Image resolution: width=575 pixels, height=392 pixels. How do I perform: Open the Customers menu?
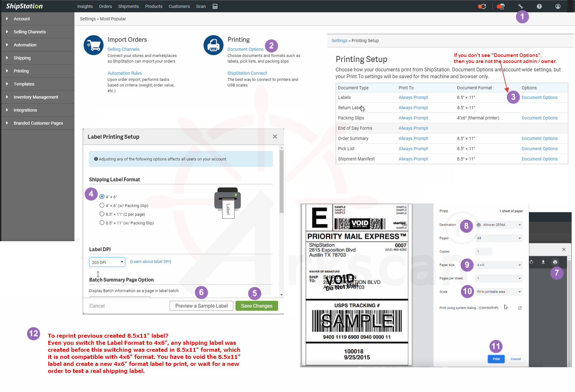click(179, 6)
